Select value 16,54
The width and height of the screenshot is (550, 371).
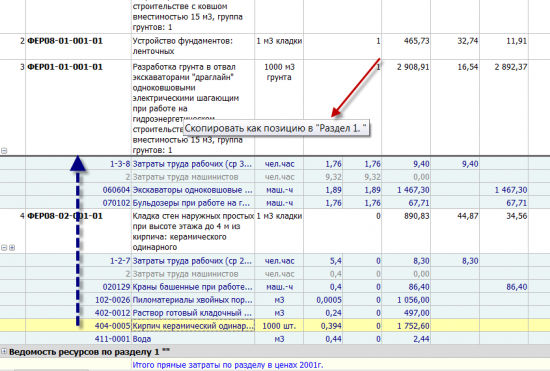(x=468, y=67)
